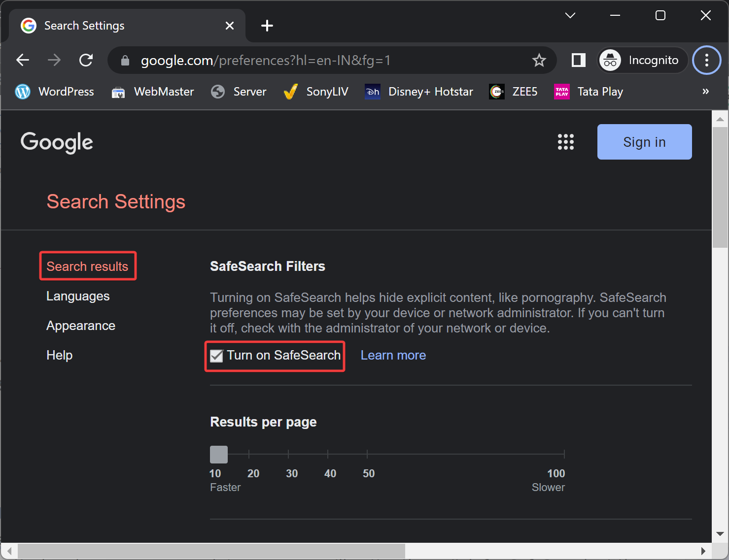The image size is (729, 560).
Task: Click the Results per page heading
Action: (263, 422)
